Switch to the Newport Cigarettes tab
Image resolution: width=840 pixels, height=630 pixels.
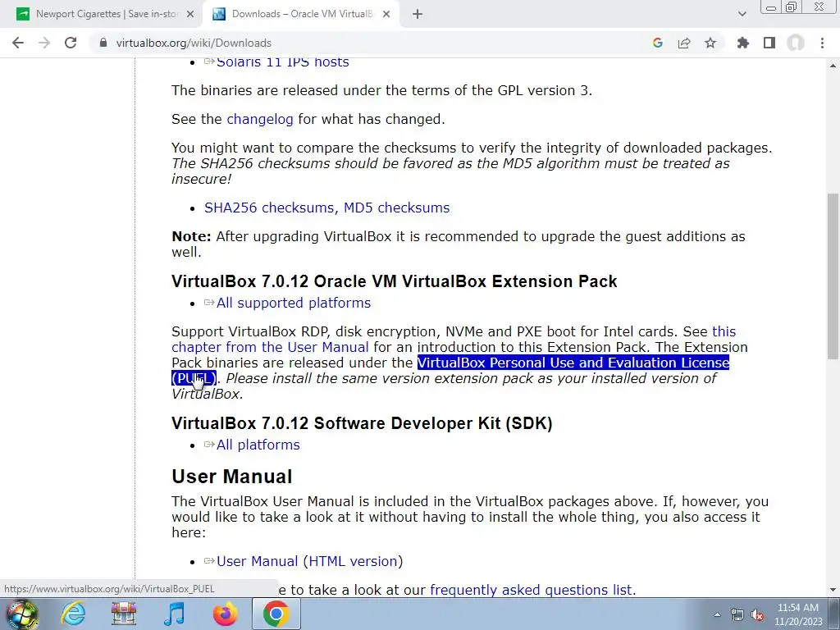click(106, 14)
